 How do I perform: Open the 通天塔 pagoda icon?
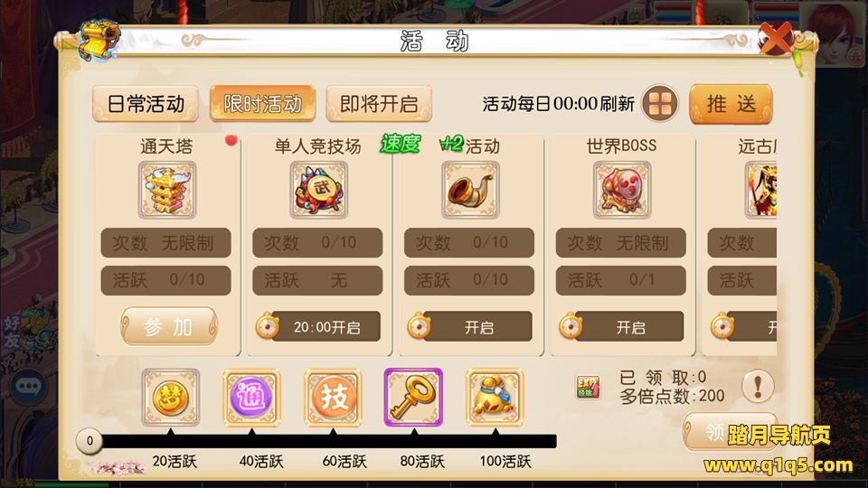pos(167,190)
